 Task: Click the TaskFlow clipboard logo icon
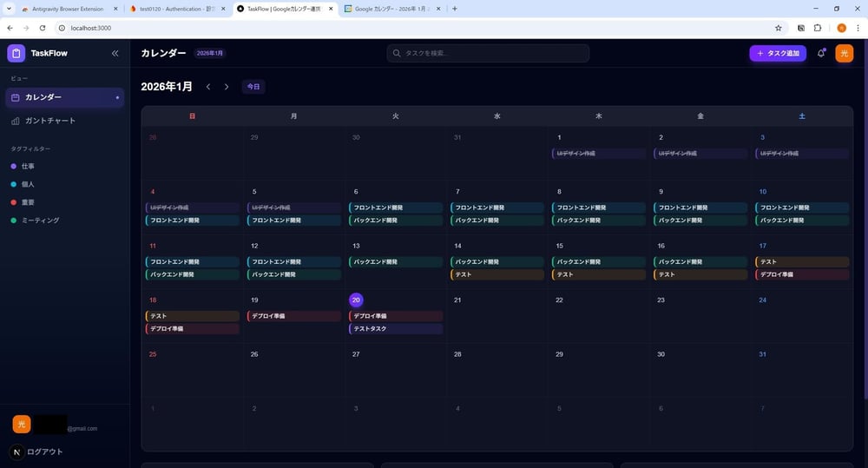click(x=16, y=53)
